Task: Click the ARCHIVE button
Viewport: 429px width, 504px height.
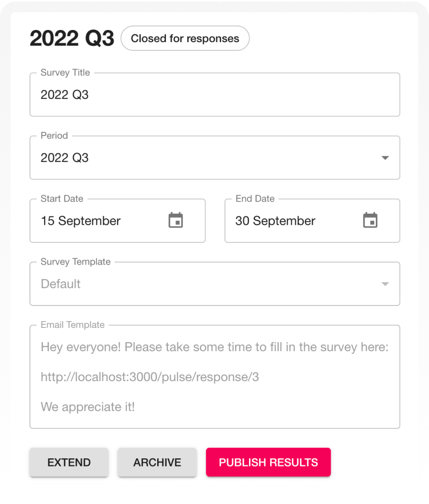Action: (157, 462)
